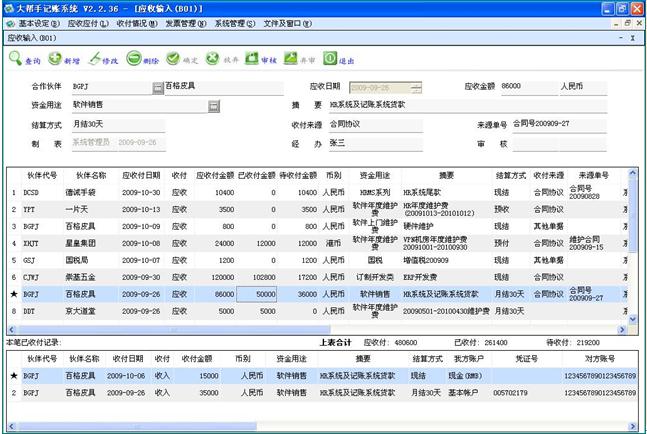Viewport: 647px width, 434px height.
Task: Click the 收付日期 column header in lower table
Action: tap(128, 359)
